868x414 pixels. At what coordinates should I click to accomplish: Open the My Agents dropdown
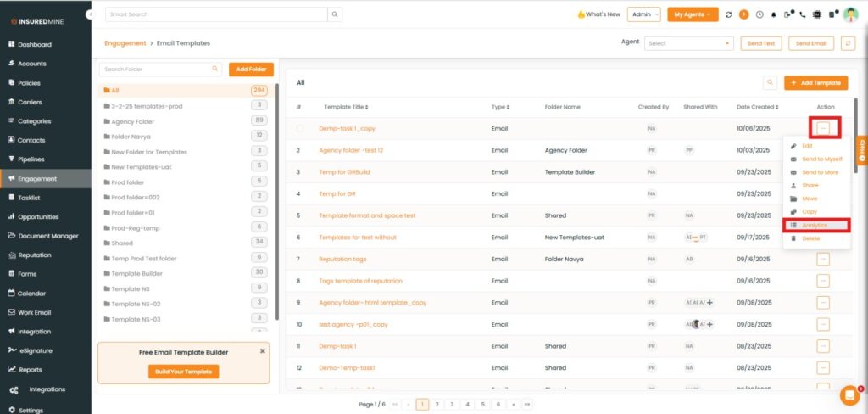[x=693, y=14]
